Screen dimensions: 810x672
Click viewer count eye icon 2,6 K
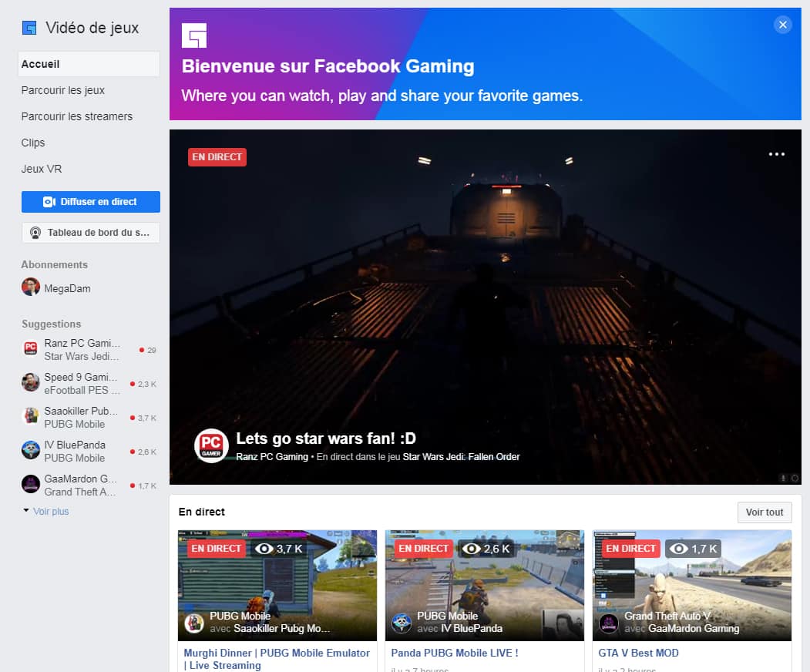tap(471, 549)
